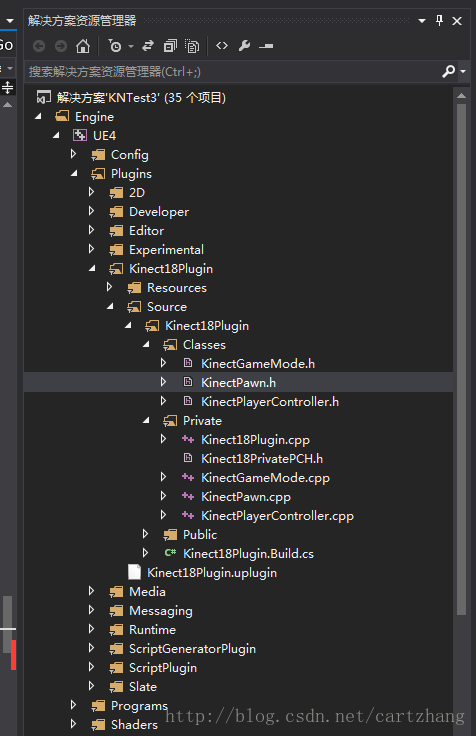
Task: Toggle auto-hide pin on Solution Explorer
Action: pyautogui.click(x=439, y=21)
